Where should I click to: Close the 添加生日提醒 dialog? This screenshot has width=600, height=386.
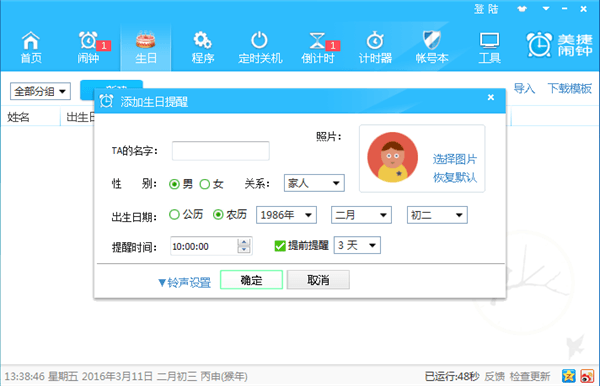click(491, 98)
